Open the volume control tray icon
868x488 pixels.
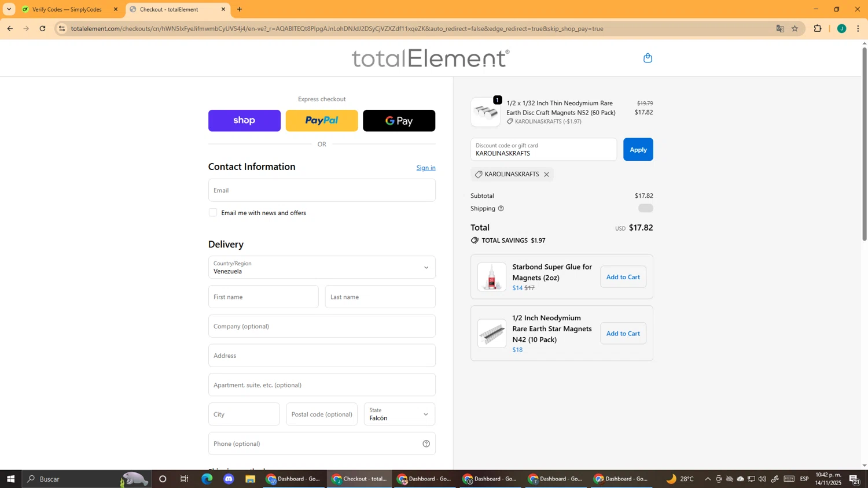[x=762, y=479]
